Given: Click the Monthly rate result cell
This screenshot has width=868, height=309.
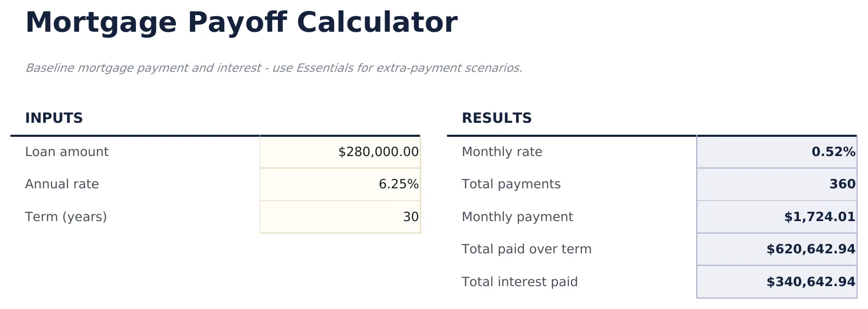Looking at the screenshot, I should click(777, 152).
